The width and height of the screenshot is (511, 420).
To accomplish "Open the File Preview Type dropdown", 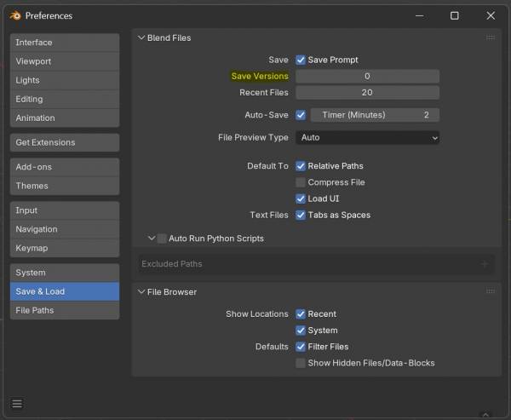I will tap(367, 137).
